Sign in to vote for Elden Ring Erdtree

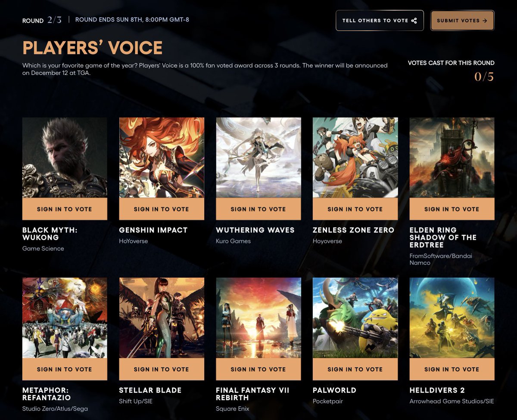(452, 209)
